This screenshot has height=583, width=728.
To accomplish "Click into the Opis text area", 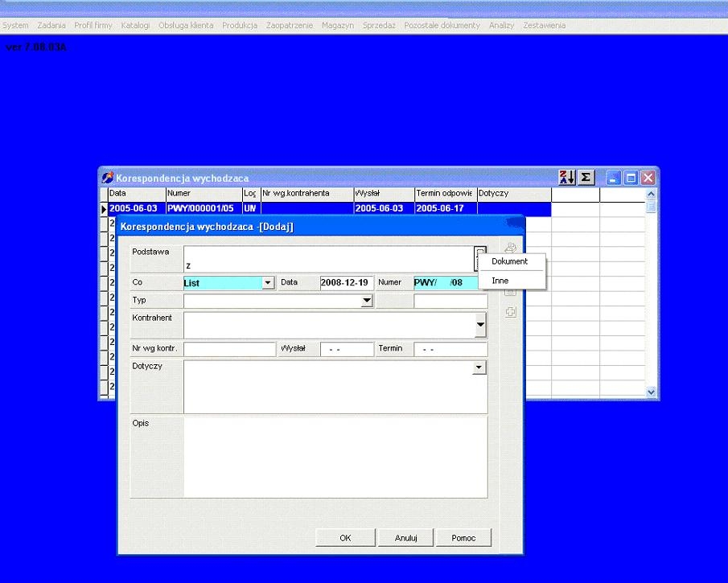I will pos(335,457).
